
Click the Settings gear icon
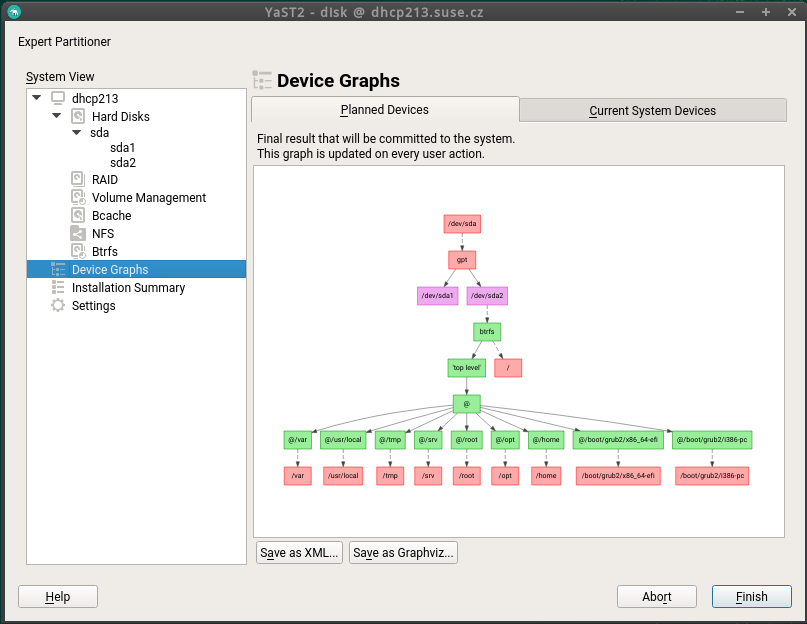[x=58, y=306]
